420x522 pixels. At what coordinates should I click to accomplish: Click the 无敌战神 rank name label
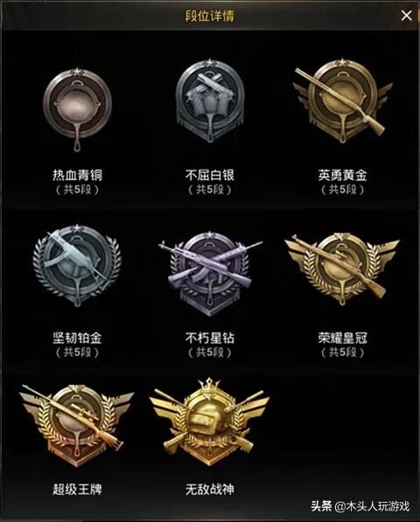click(x=209, y=490)
